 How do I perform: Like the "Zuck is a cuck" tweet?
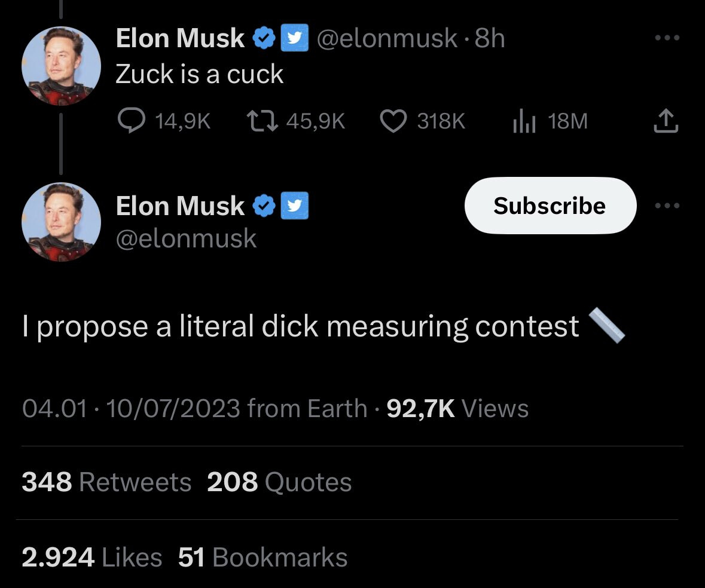pyautogui.click(x=393, y=121)
